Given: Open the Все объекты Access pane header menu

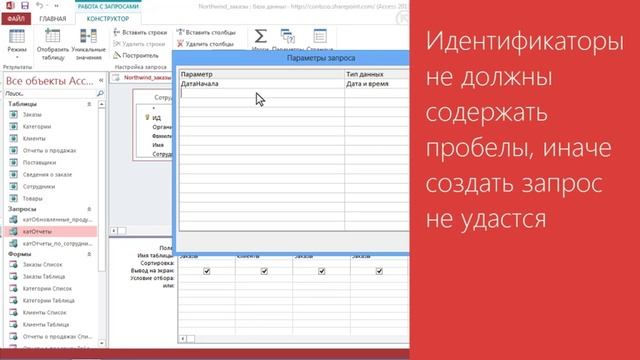Looking at the screenshot, I should click(x=49, y=81).
